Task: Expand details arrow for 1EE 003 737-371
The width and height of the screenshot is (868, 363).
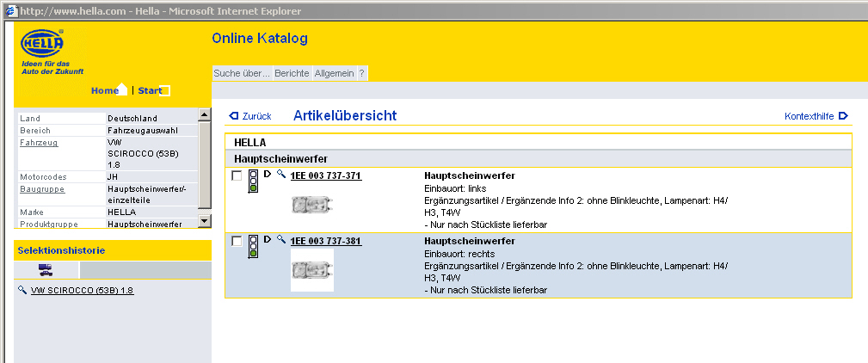Action: (268, 175)
